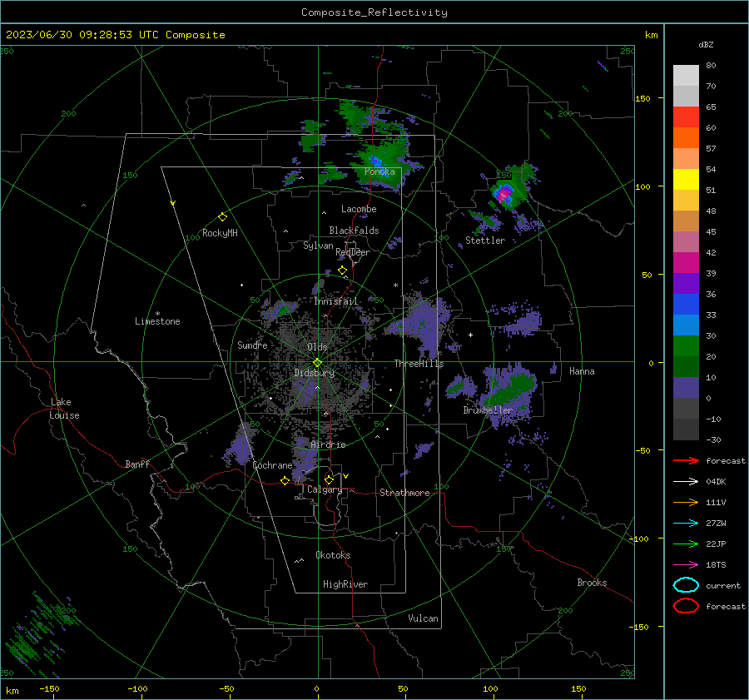Select the yellow swatch in dBZ scale
Image resolution: width=749 pixels, height=700 pixels.
[686, 179]
